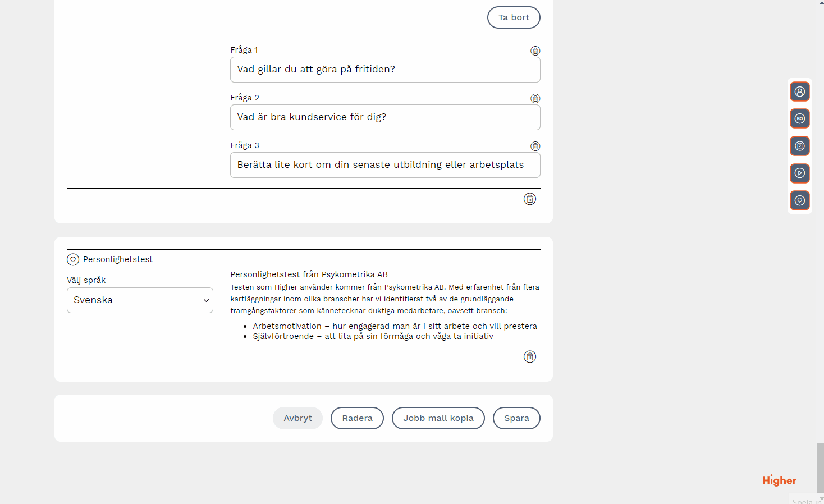Click the Radera button
The width and height of the screenshot is (824, 504).
(357, 418)
